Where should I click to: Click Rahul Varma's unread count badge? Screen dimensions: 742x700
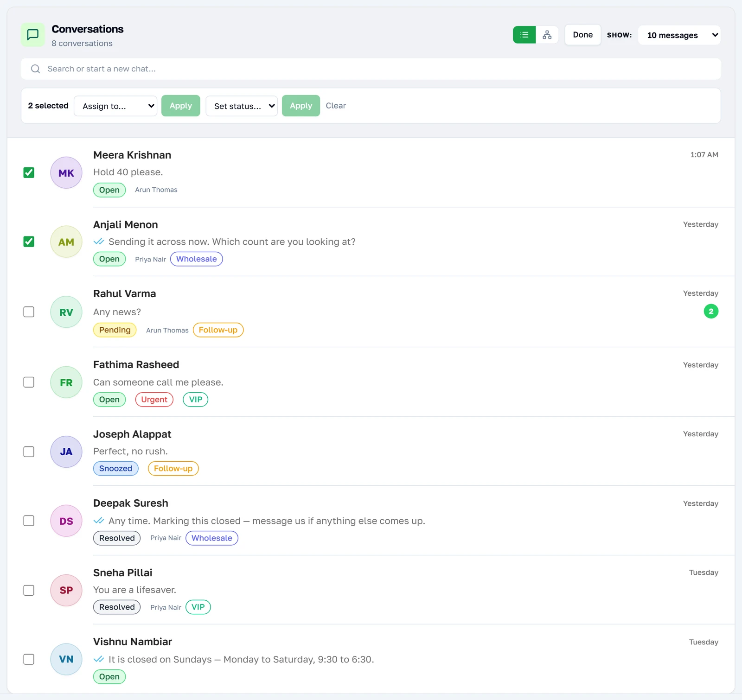coord(711,312)
